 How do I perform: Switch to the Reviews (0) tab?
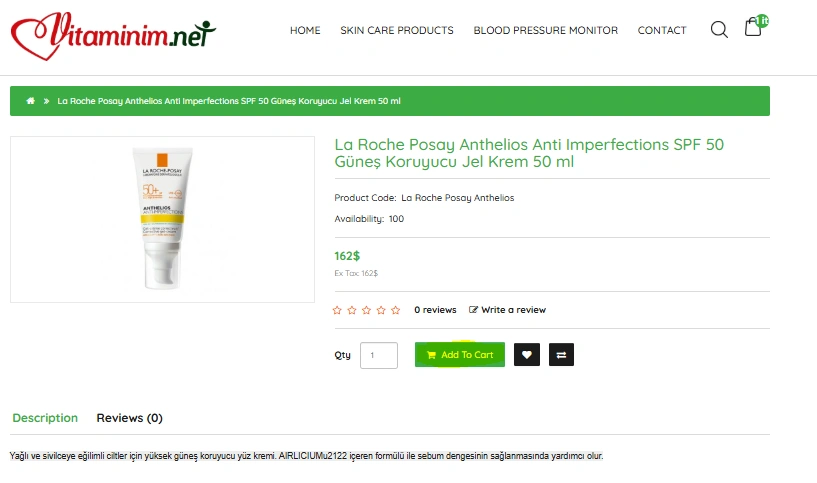point(130,418)
